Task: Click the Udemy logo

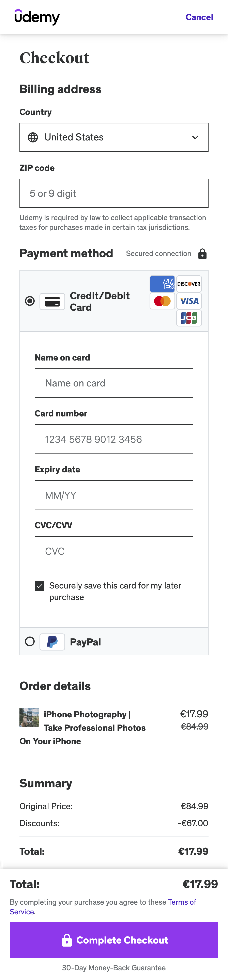Action: click(37, 17)
